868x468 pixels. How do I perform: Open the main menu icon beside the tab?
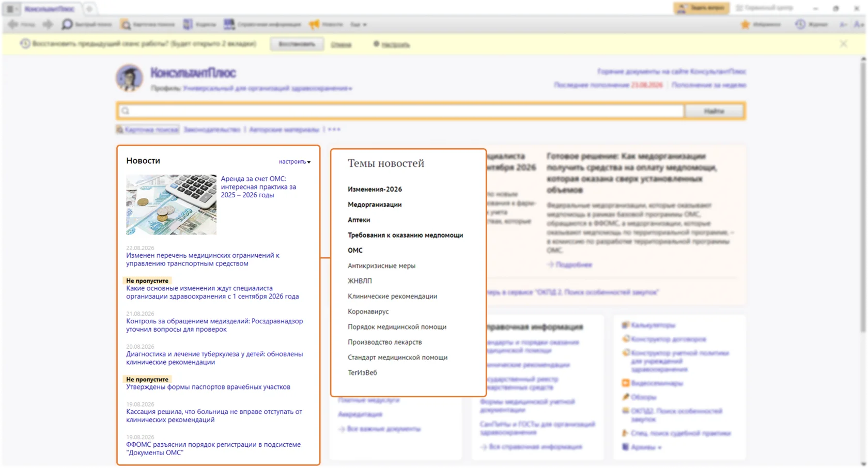click(x=12, y=9)
